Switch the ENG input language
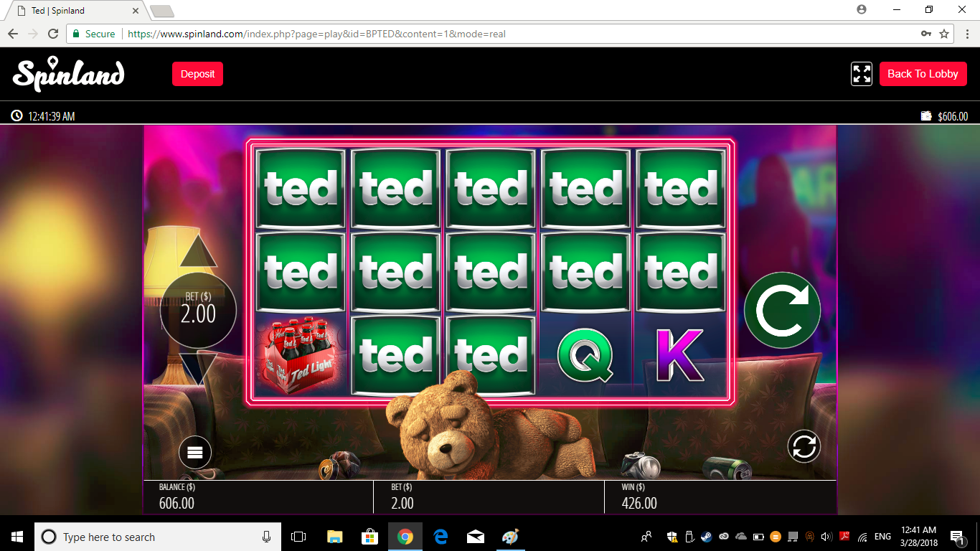The width and height of the screenshot is (980, 551). (882, 537)
